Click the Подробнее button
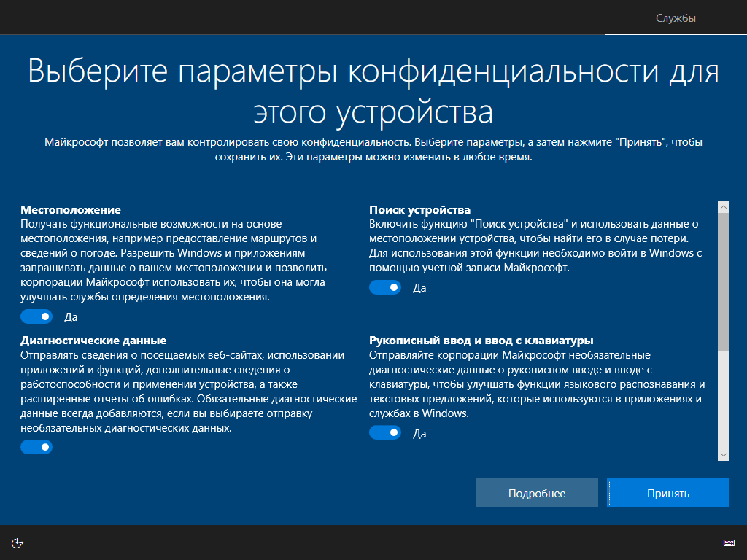 point(536,494)
